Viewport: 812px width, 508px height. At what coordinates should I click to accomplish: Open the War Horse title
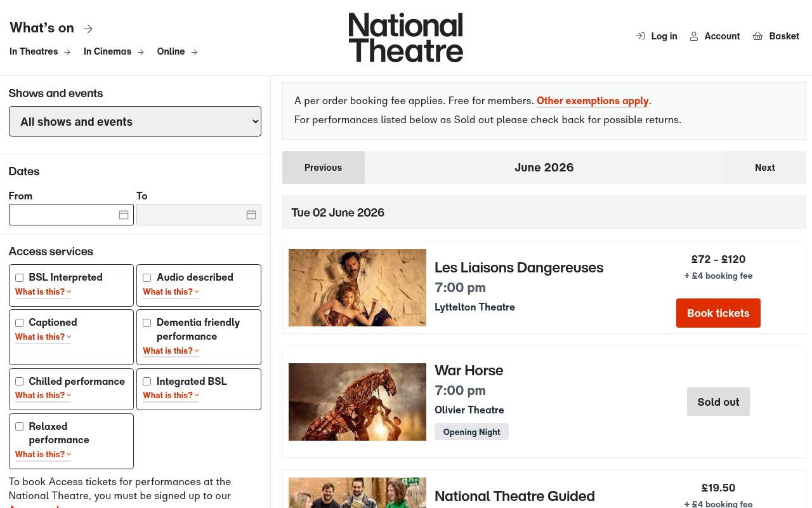pos(469,370)
